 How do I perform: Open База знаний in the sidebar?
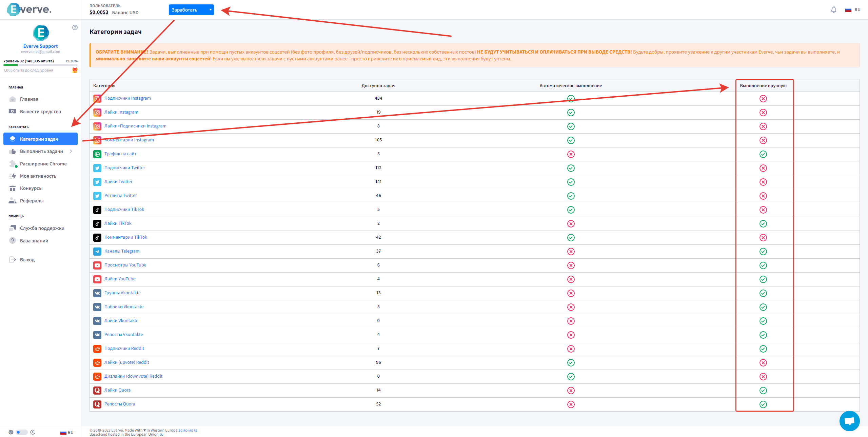click(41, 241)
